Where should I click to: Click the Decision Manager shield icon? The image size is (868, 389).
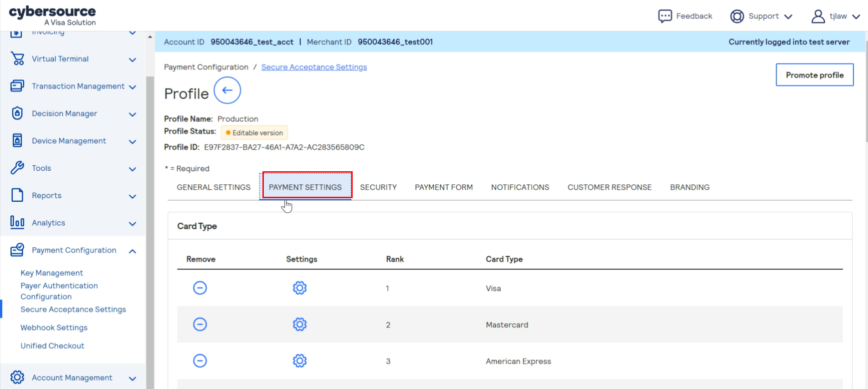click(17, 113)
